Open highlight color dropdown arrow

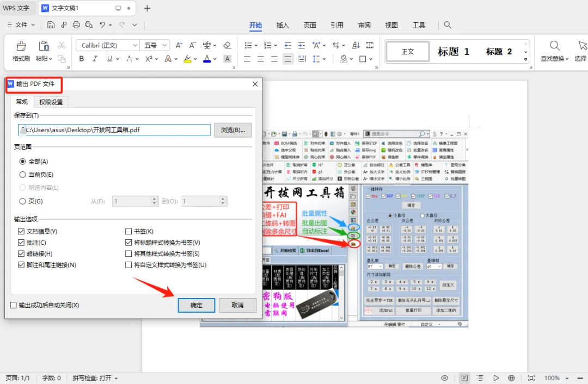pyautogui.click(x=195, y=59)
